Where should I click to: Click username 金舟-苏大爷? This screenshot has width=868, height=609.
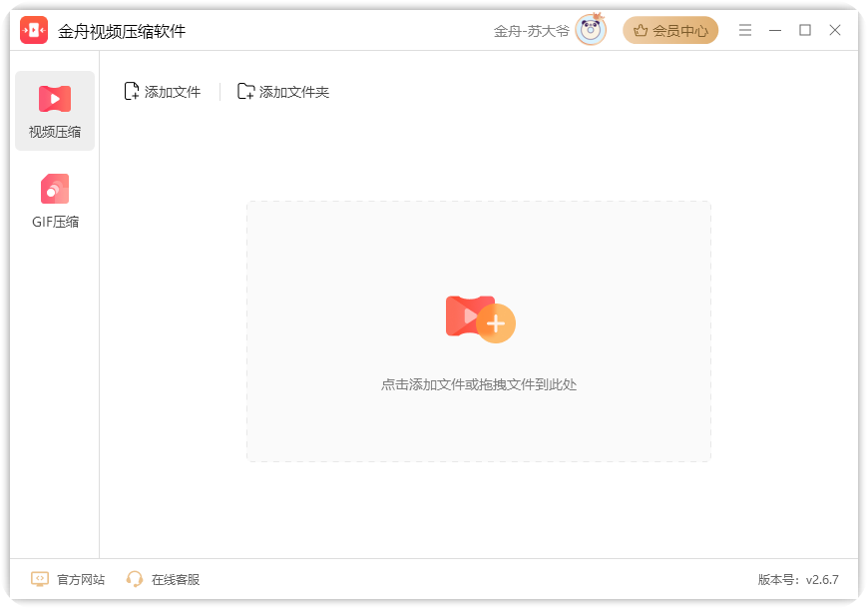(x=531, y=31)
